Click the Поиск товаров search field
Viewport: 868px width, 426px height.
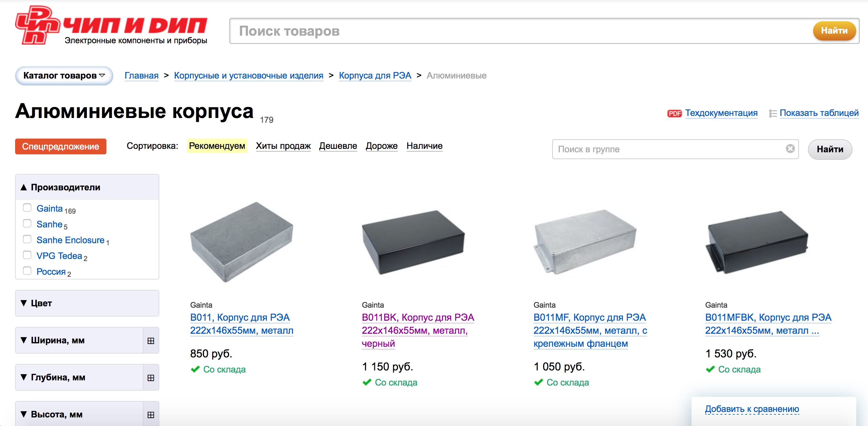pos(515,31)
